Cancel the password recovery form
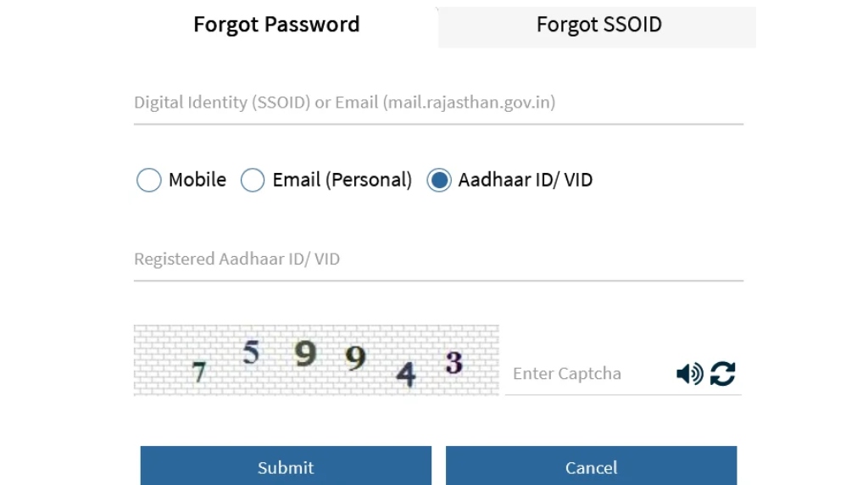This screenshot has height=485, width=868. (591, 466)
